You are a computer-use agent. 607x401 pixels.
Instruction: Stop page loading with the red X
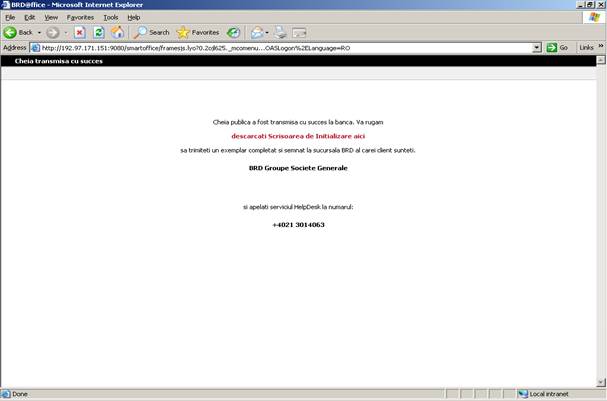click(x=80, y=32)
